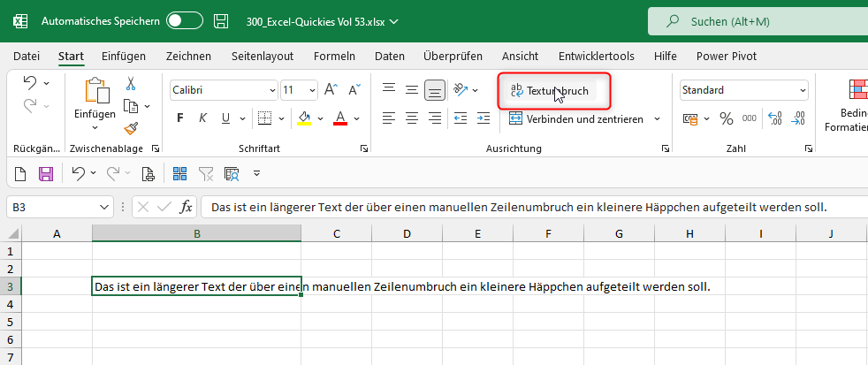Expand Verbinden und zentrieren dropdown arrow

(658, 118)
